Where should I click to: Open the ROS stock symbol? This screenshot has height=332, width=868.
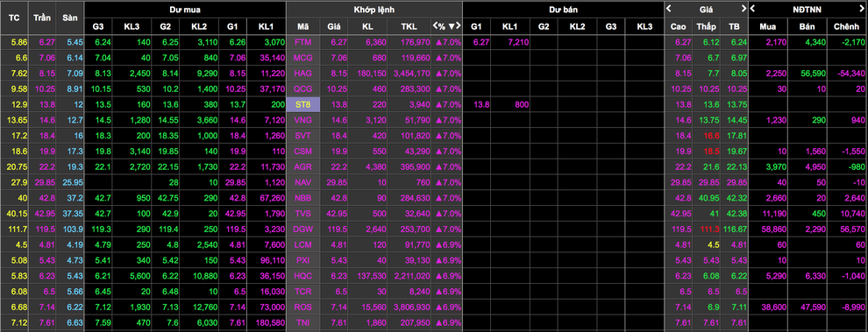302,307
